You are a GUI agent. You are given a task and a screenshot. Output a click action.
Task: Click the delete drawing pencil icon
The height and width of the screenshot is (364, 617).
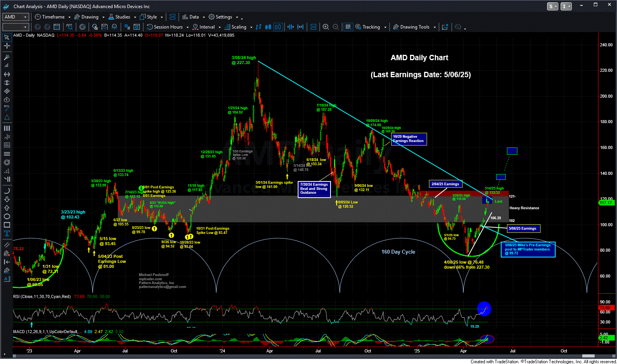7,253
